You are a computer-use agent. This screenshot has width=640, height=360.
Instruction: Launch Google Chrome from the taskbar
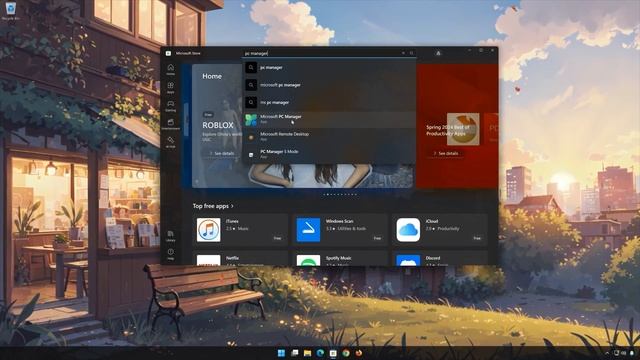point(346,353)
